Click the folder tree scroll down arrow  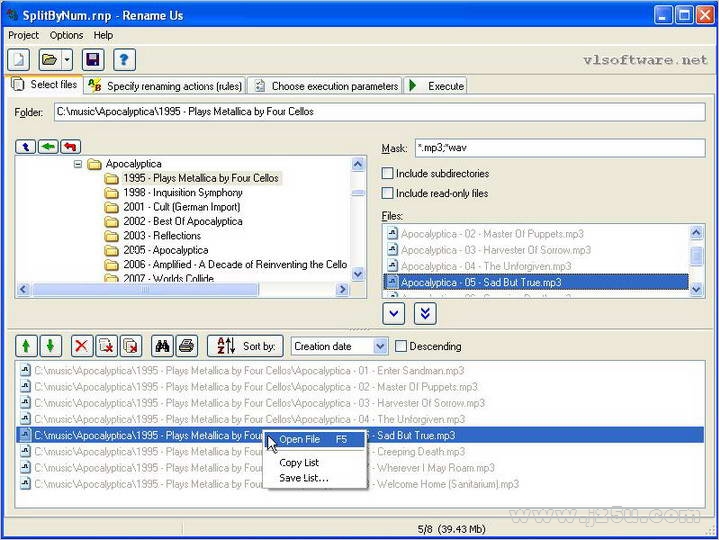pyautogui.click(x=358, y=274)
